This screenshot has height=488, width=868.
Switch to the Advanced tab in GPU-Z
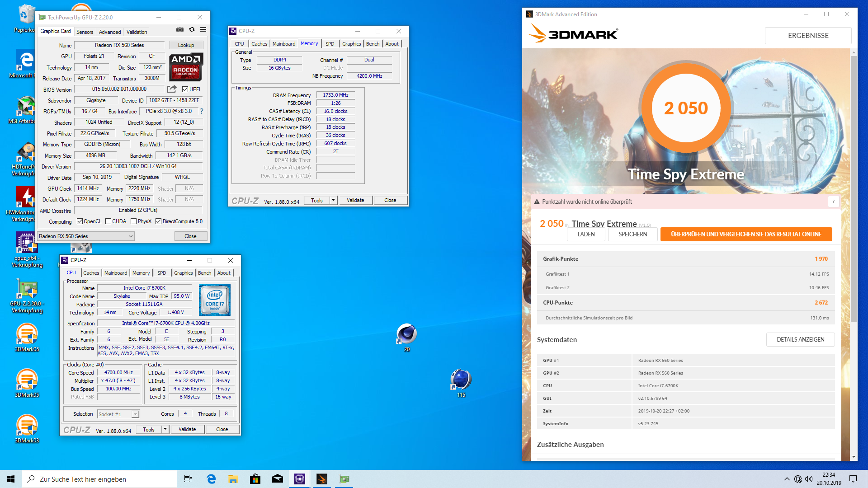[110, 32]
